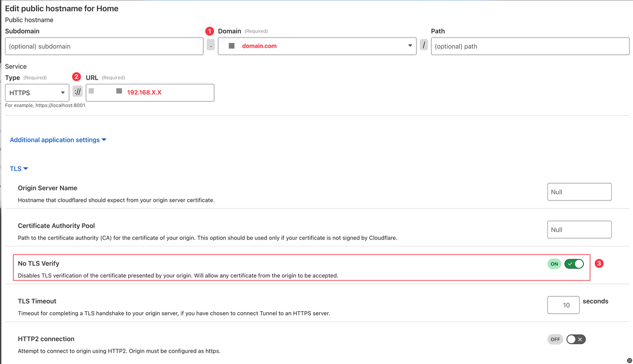Disable the No TLS Verify toggle

pyautogui.click(x=574, y=264)
